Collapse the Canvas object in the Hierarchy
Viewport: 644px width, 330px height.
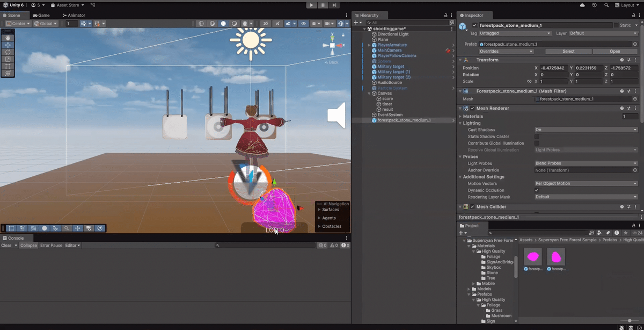[368, 93]
